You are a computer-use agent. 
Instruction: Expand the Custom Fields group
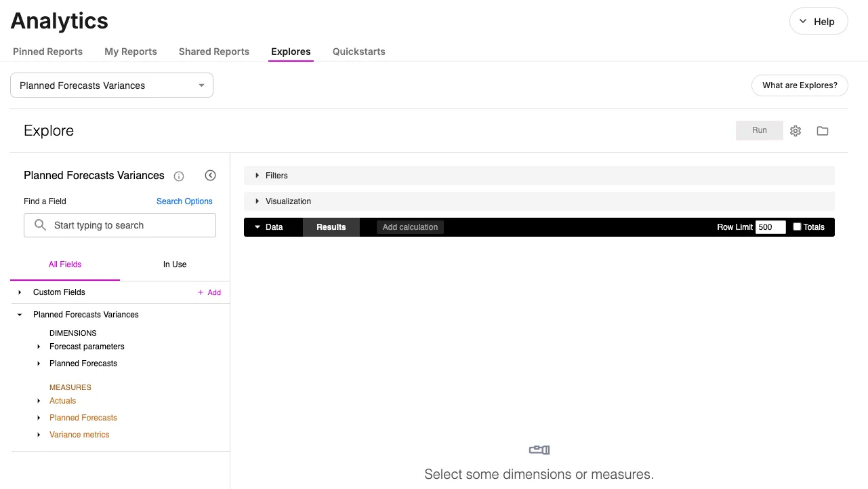click(x=20, y=292)
